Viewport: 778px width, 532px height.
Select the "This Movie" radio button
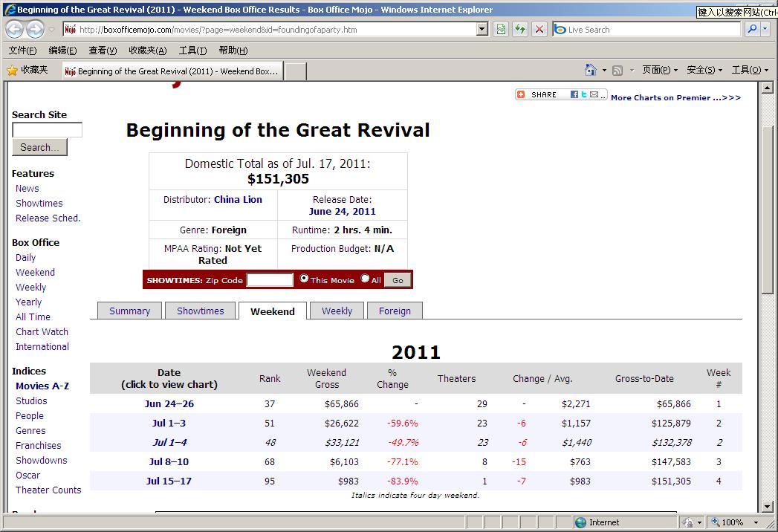pyautogui.click(x=304, y=279)
